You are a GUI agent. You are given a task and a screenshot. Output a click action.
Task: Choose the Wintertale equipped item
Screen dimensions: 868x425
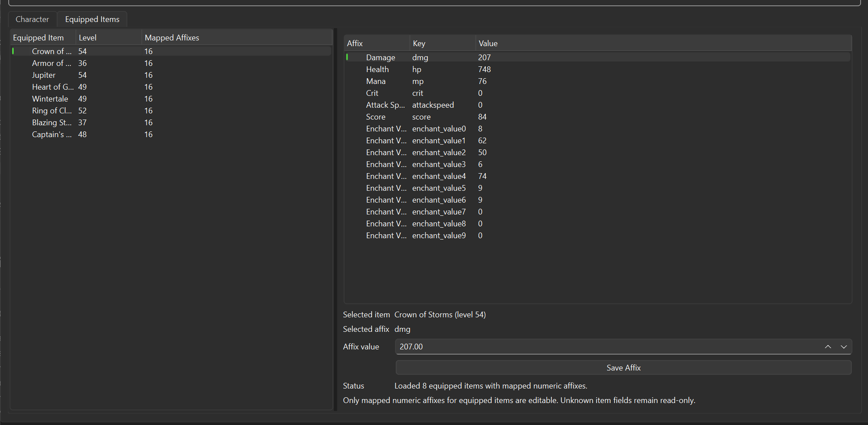50,99
